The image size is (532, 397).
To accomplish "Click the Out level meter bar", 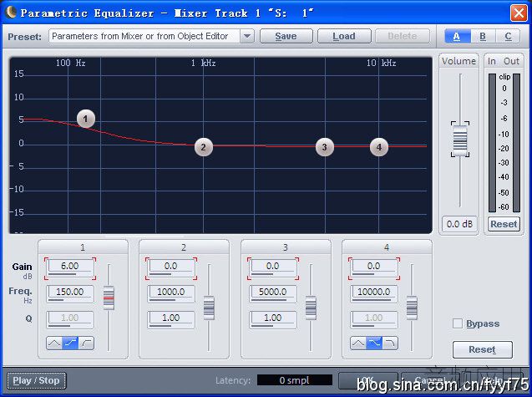I will pos(516,143).
